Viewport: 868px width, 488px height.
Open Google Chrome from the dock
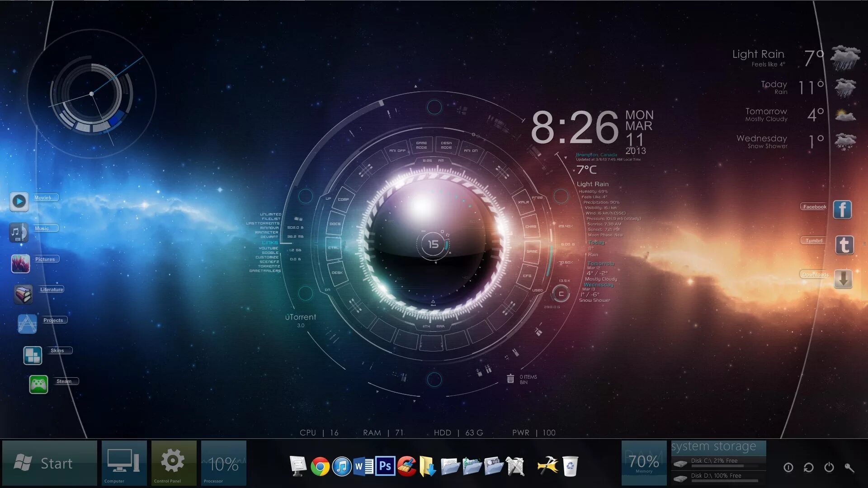320,466
